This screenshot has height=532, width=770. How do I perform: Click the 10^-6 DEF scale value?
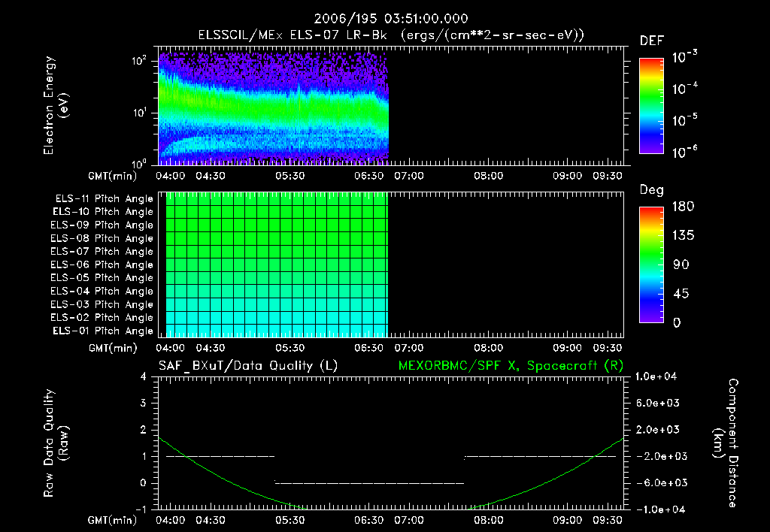(684, 152)
